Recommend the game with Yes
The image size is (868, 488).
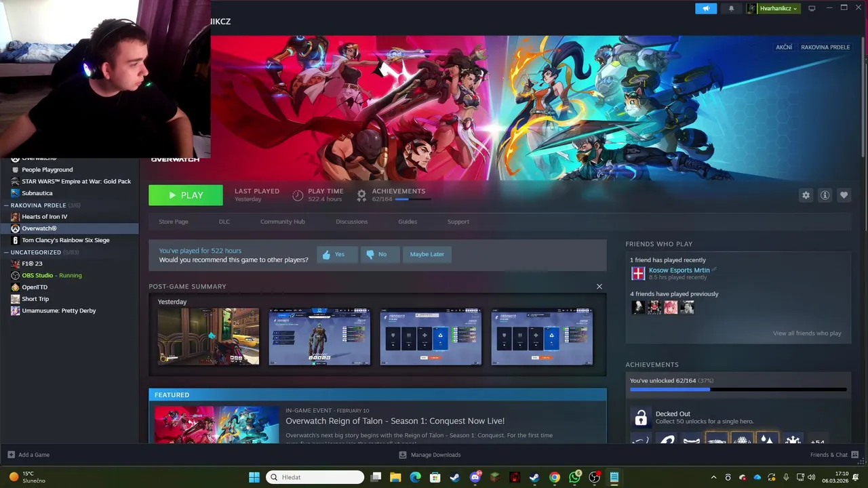point(337,254)
